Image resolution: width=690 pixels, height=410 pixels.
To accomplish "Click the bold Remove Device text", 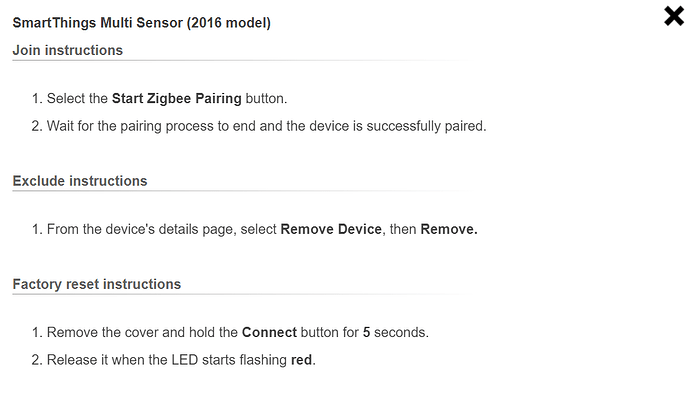I will pos(331,229).
